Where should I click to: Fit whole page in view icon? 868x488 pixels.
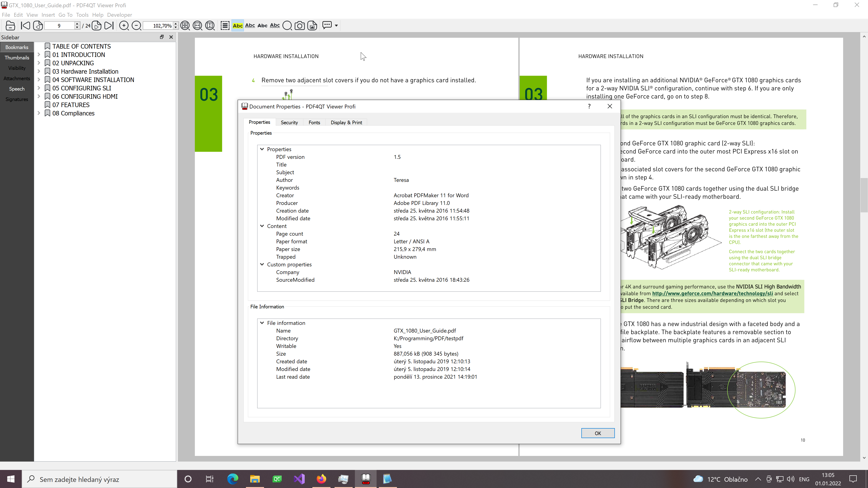pyautogui.click(x=185, y=26)
